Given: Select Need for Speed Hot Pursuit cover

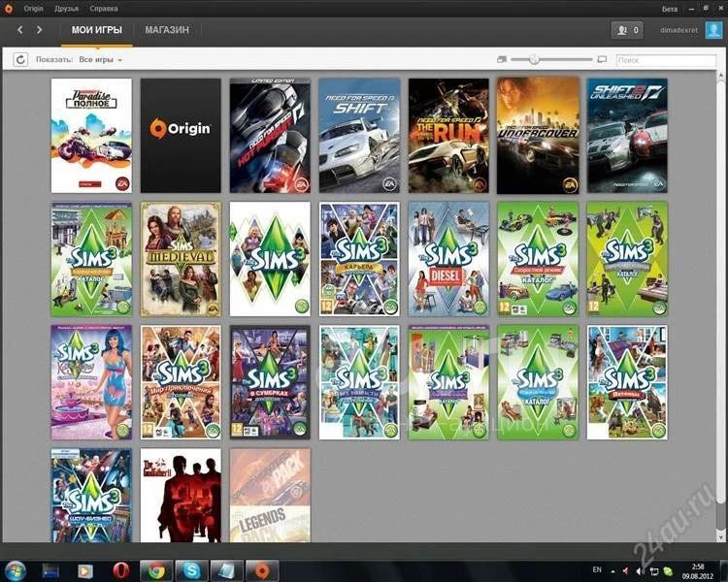Looking at the screenshot, I should coord(270,136).
